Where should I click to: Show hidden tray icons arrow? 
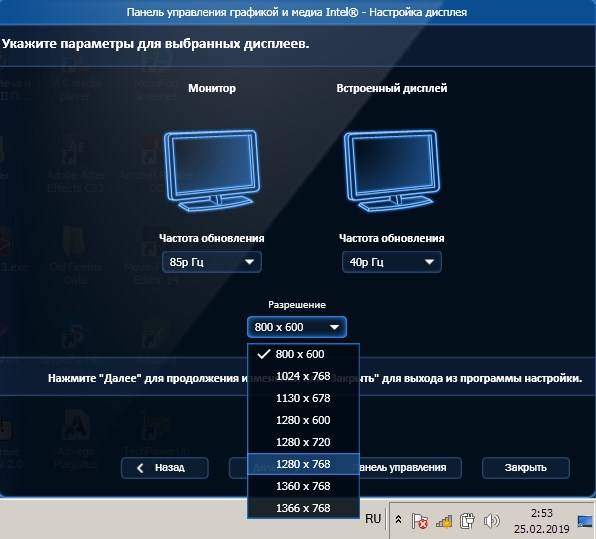398,519
